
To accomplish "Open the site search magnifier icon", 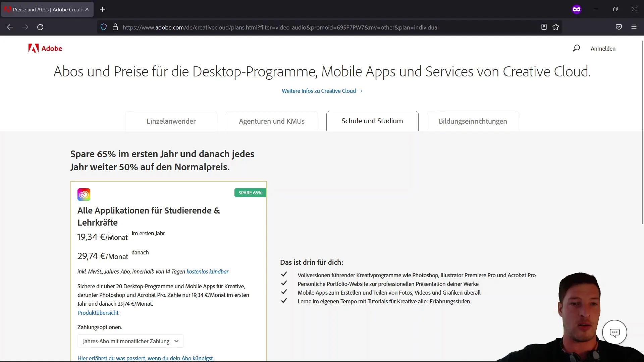I will [x=576, y=48].
